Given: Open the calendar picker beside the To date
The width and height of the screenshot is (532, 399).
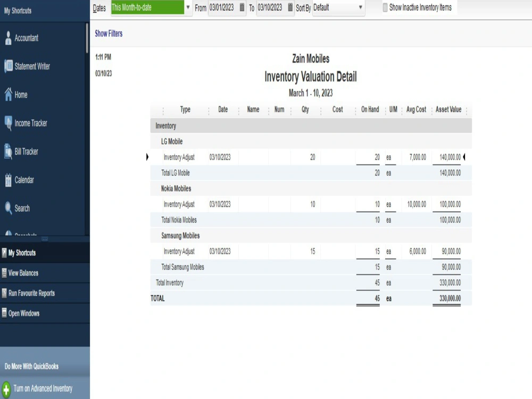Looking at the screenshot, I should [x=290, y=8].
